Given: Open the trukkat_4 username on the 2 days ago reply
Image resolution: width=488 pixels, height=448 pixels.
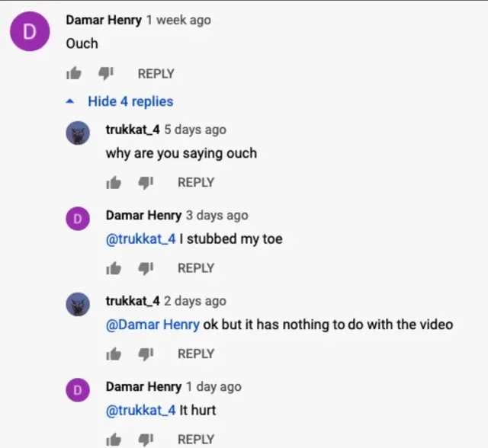Looking at the screenshot, I should [133, 301].
